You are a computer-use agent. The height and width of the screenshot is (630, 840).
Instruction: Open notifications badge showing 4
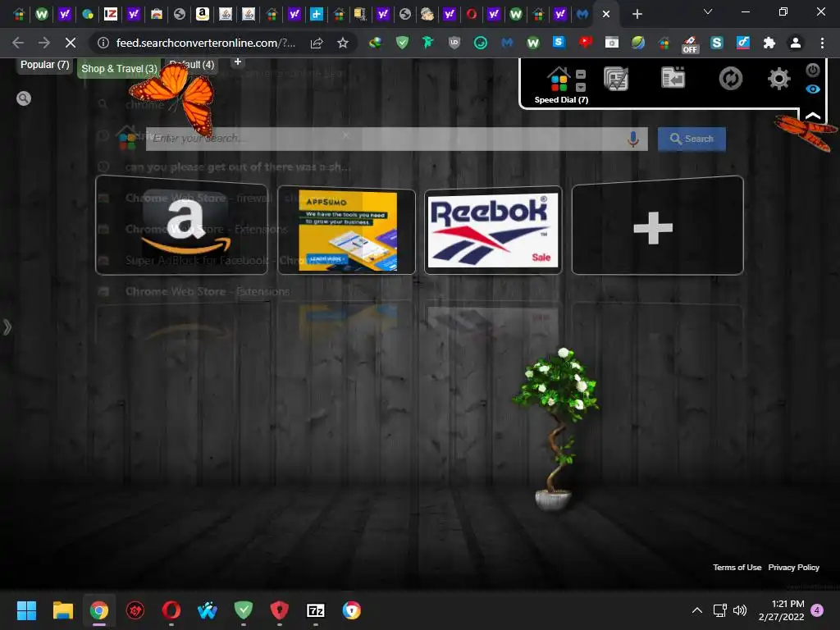click(x=817, y=609)
